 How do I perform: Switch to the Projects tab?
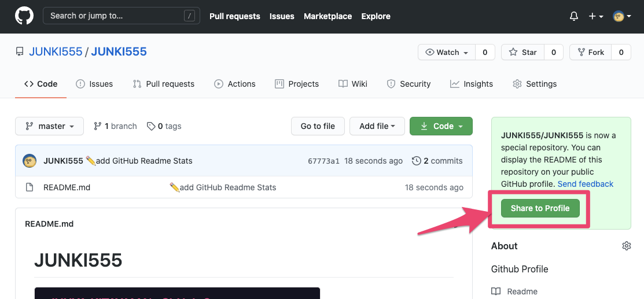click(x=297, y=84)
